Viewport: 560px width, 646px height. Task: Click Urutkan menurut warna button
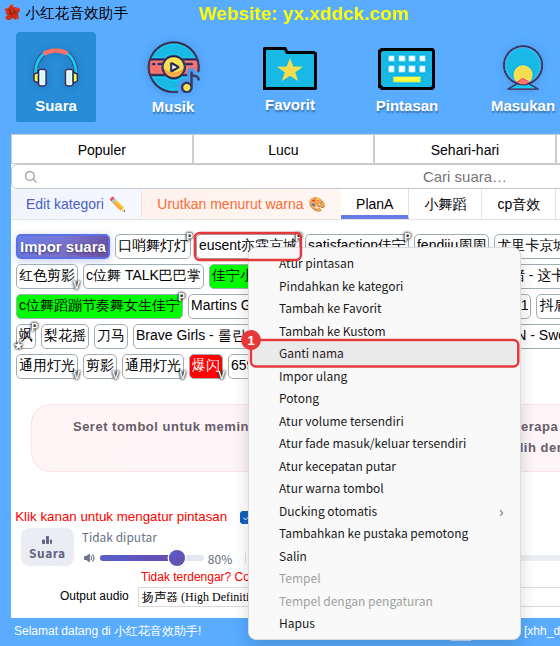tap(241, 204)
